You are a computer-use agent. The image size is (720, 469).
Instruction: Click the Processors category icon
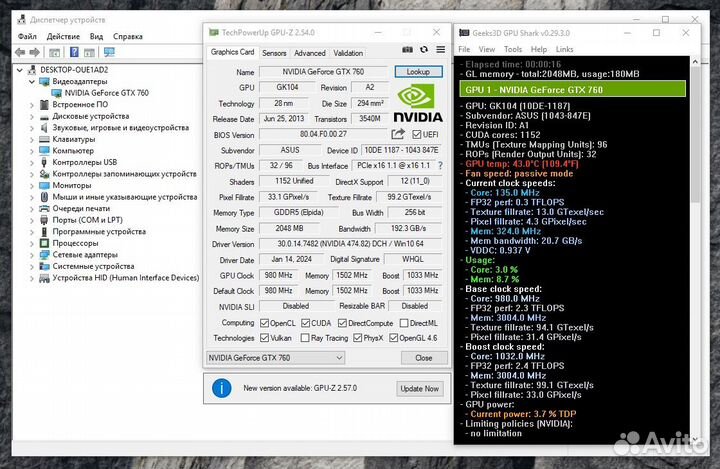pos(45,243)
